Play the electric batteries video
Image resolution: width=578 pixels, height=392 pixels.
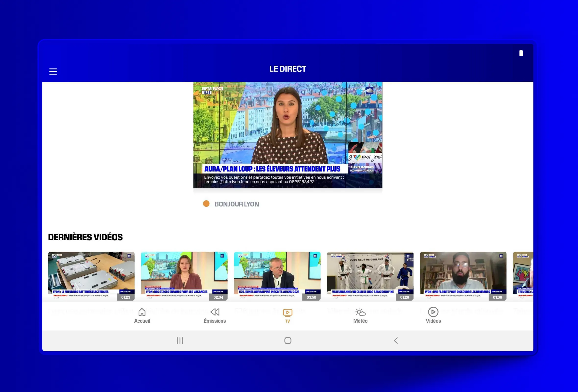point(91,276)
